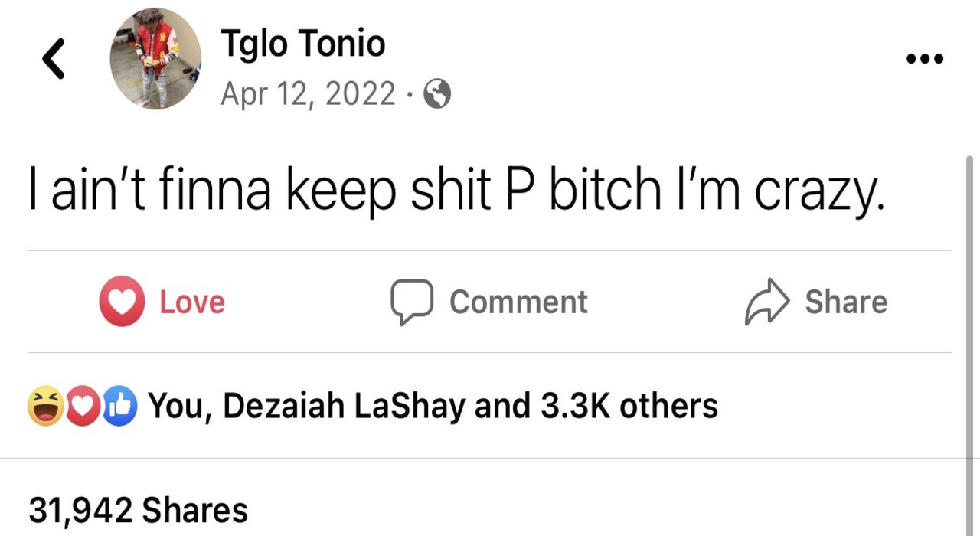Image resolution: width=980 pixels, height=536 pixels.
Task: Click the Love reaction label
Action: point(192,302)
